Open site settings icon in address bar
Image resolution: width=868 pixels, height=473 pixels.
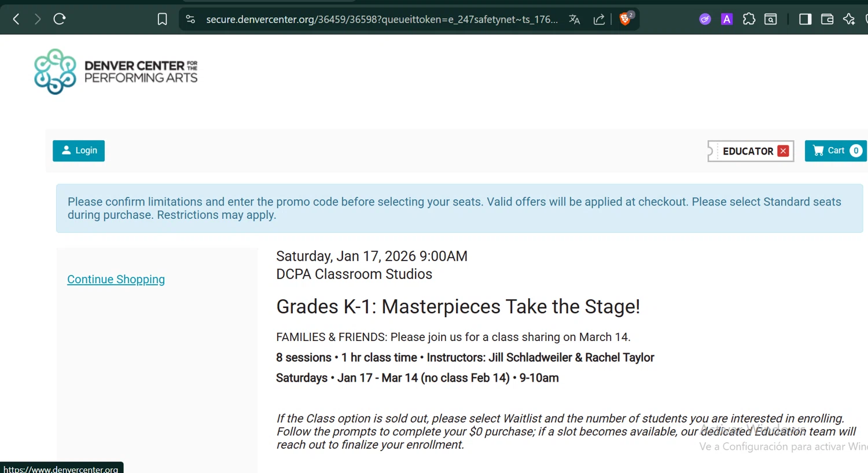click(x=190, y=19)
